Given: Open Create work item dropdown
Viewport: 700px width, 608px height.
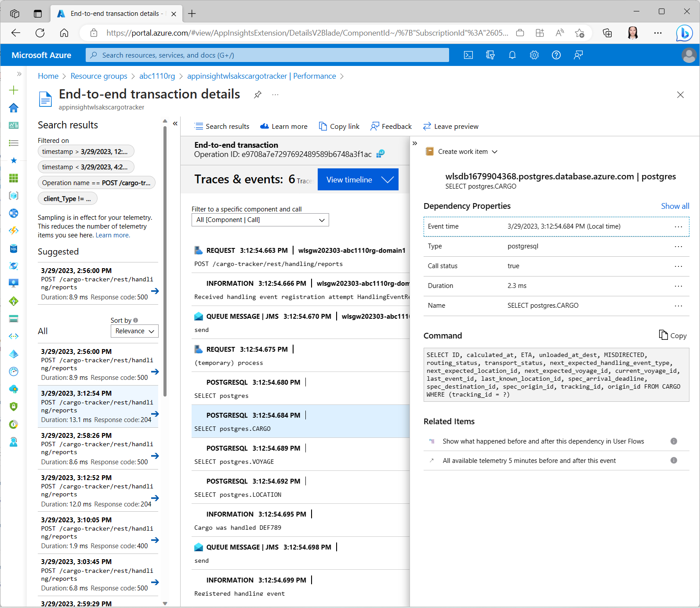Looking at the screenshot, I should point(461,152).
